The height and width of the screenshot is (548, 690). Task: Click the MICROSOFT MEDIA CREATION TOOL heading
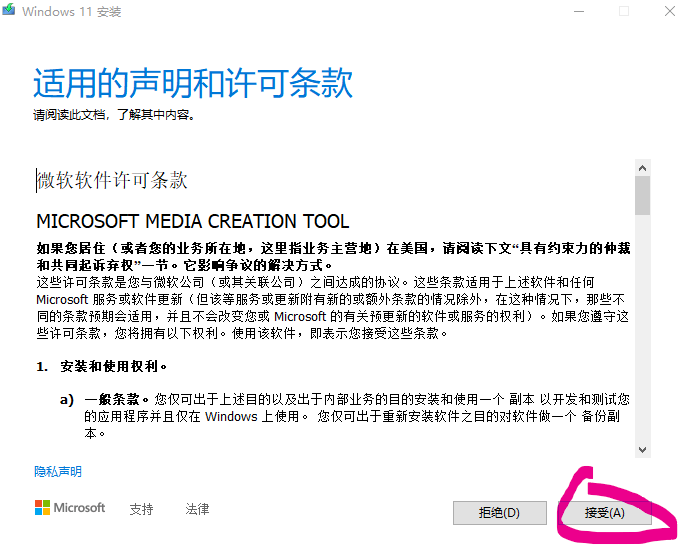[193, 221]
